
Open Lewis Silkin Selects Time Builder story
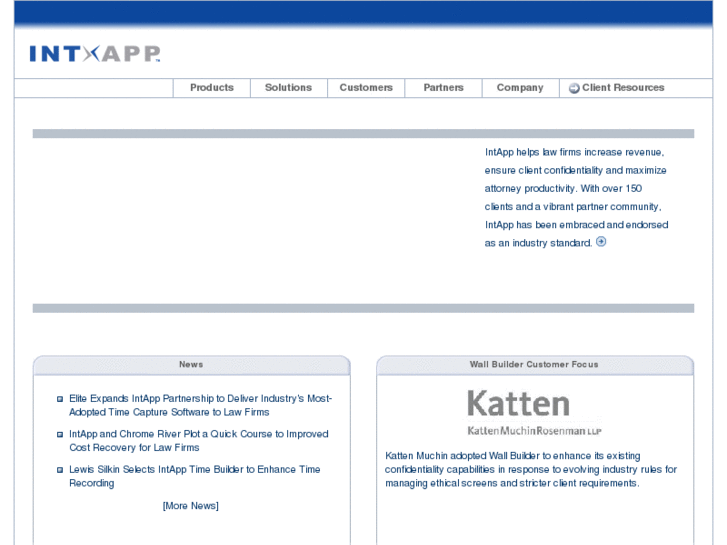click(194, 476)
